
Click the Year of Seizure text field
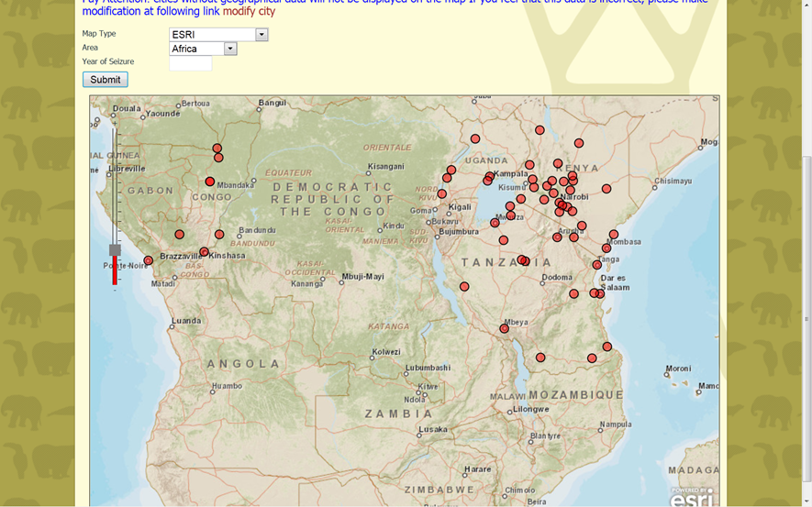point(191,63)
